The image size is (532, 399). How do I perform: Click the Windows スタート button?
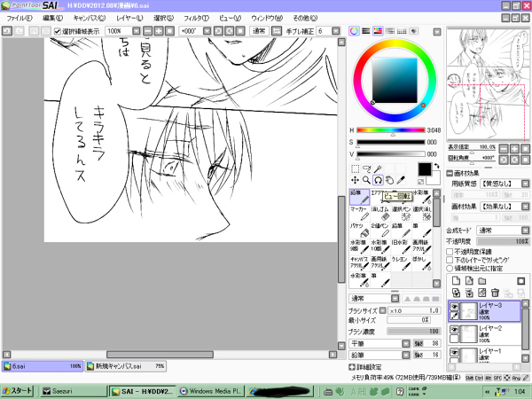(x=20, y=390)
